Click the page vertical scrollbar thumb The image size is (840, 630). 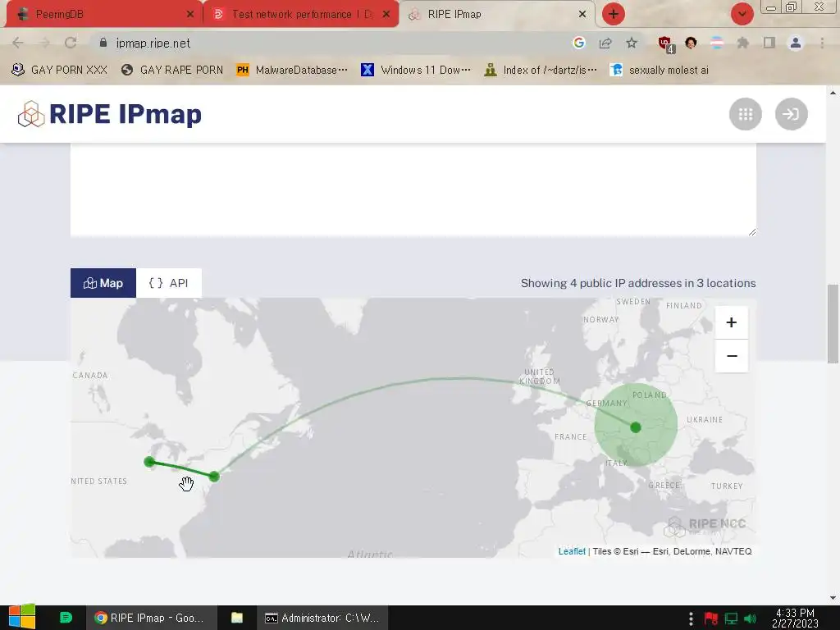(833, 323)
